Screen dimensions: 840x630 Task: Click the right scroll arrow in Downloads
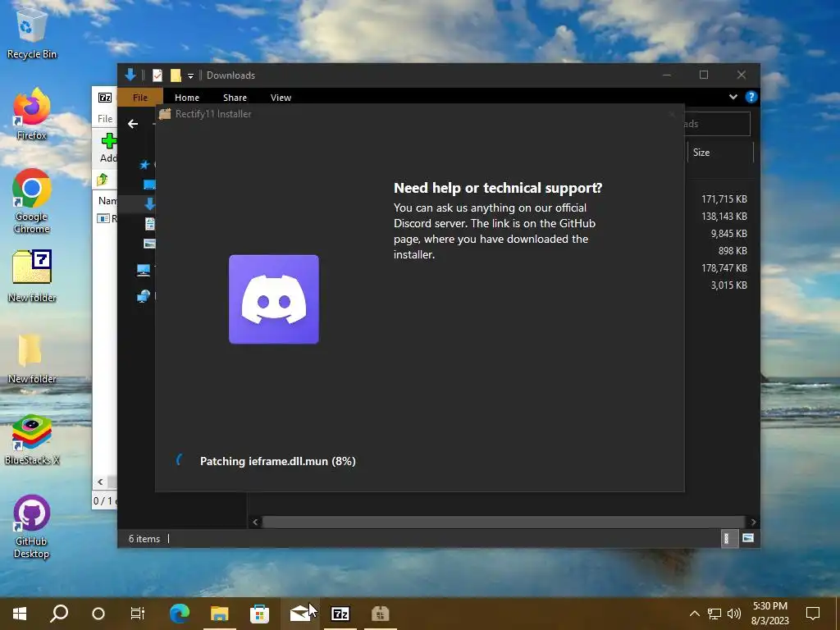(753, 522)
